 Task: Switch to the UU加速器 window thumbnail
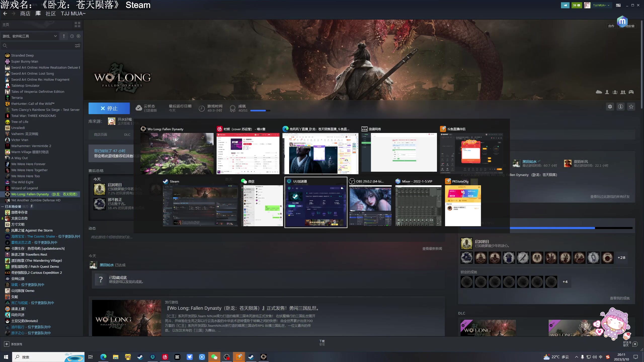(316, 202)
